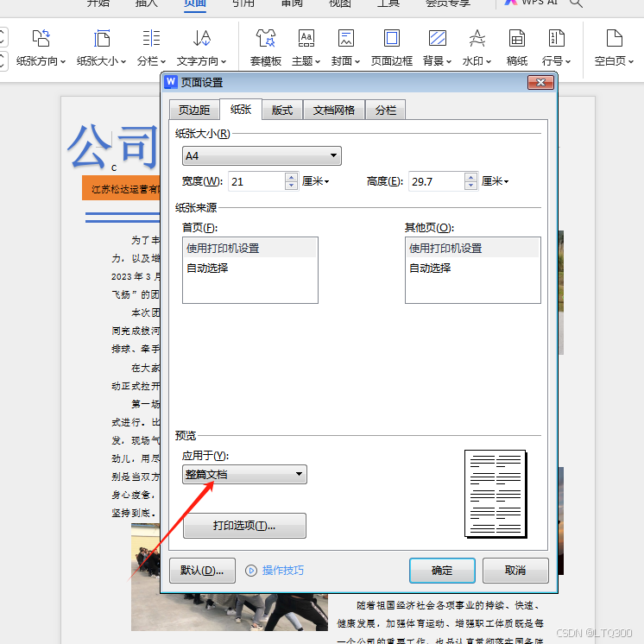The width and height of the screenshot is (644, 644).
Task: Open the 水印 watermark menu
Action: point(477,47)
